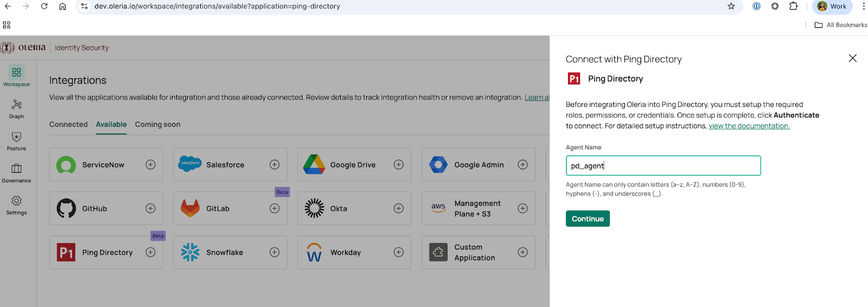Select the Available tab
The width and height of the screenshot is (868, 307).
click(111, 124)
